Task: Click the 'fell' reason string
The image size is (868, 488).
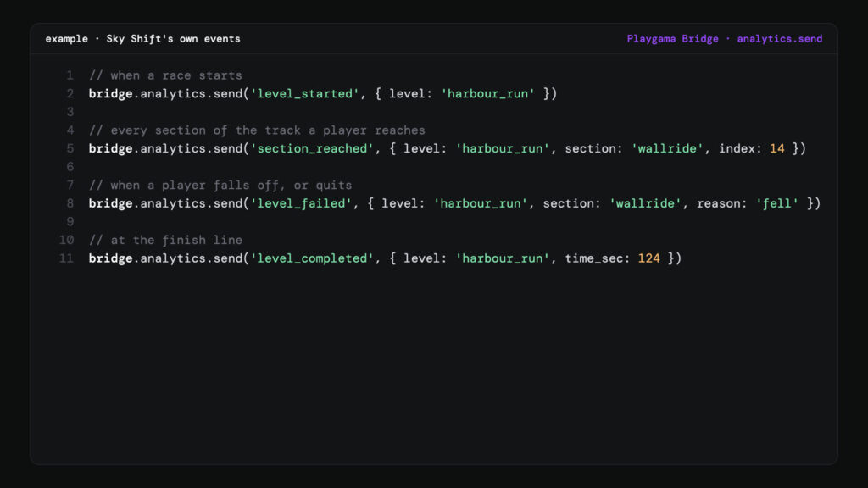Action: [x=777, y=203]
